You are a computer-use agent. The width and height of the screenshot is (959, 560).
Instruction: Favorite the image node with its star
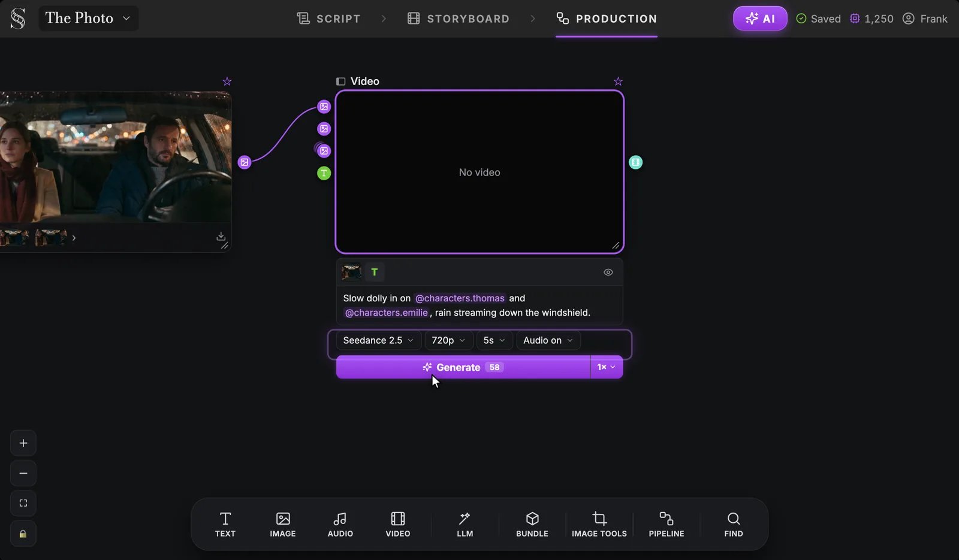click(x=227, y=81)
